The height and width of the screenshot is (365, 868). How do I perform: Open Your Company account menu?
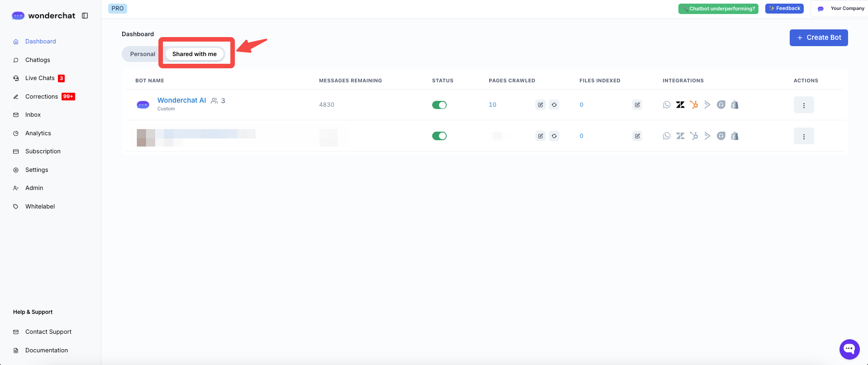pyautogui.click(x=840, y=9)
